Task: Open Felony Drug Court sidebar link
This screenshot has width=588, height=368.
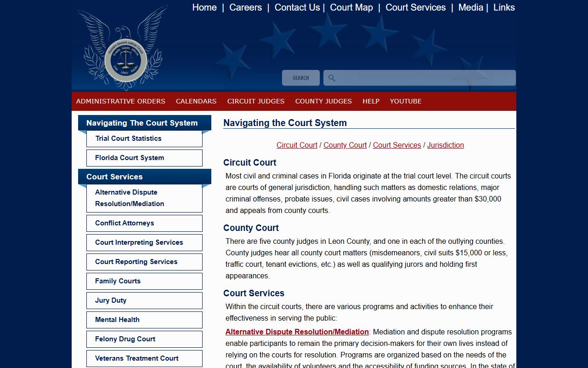Action: click(144, 339)
